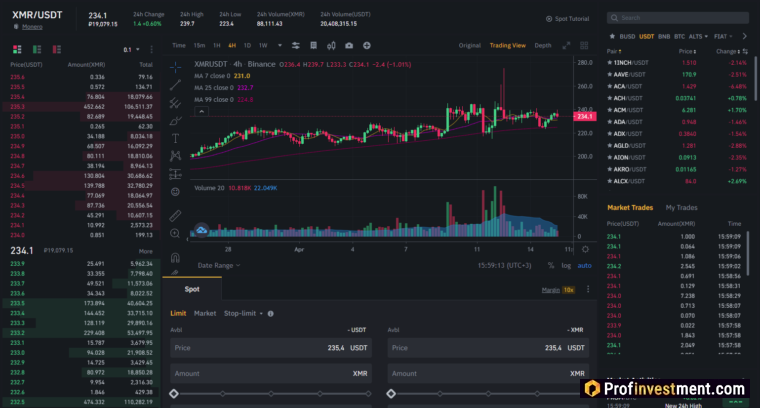Click the TradingView cloud logo on chart
Image resolution: width=760 pixels, height=408 pixels.
click(202, 230)
